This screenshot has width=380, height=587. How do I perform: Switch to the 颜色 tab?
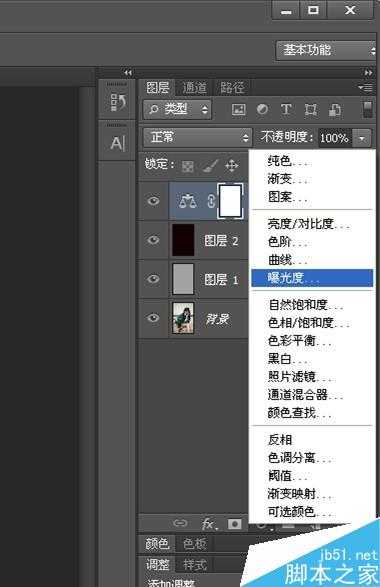point(157,544)
